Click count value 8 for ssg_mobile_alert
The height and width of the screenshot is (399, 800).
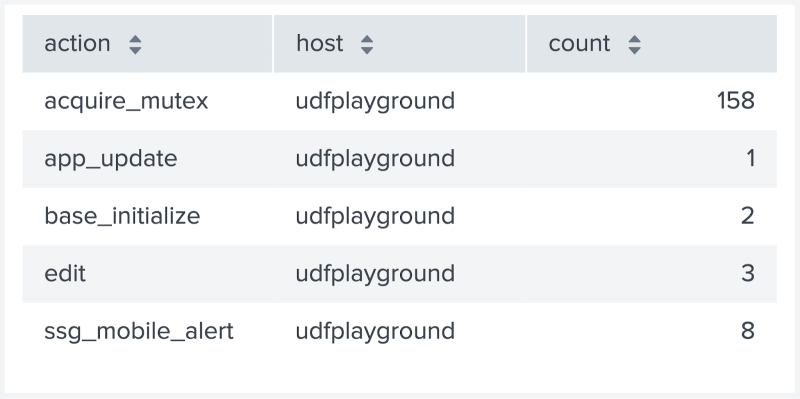[x=747, y=331]
